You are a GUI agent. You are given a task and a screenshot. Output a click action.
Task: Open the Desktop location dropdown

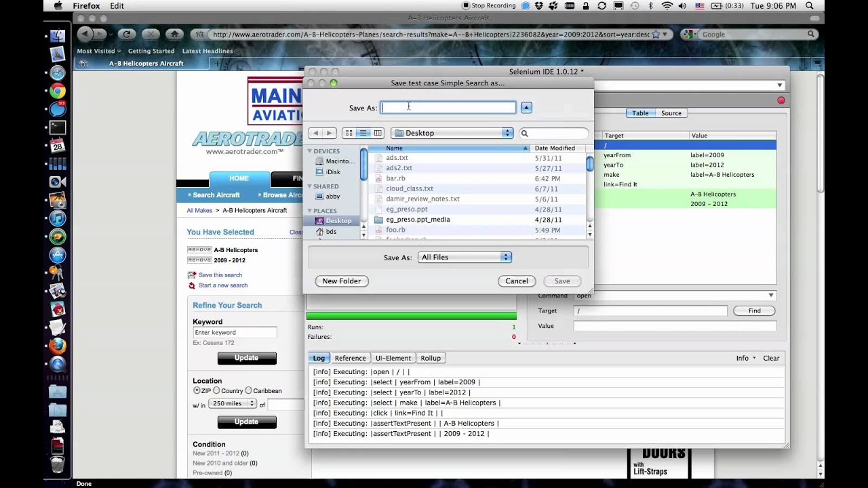click(x=452, y=133)
